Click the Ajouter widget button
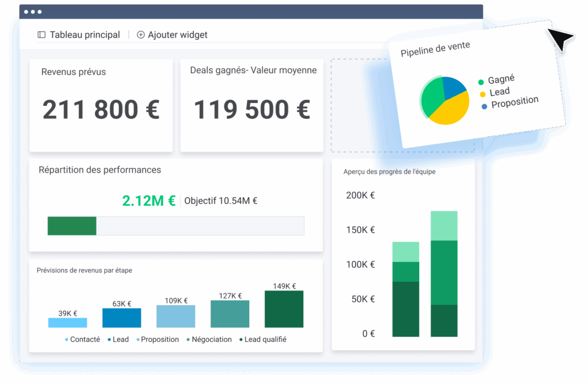 click(172, 35)
